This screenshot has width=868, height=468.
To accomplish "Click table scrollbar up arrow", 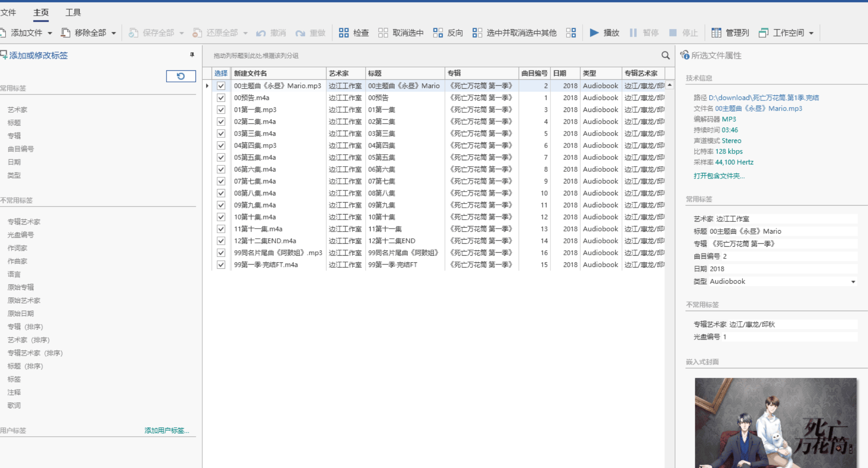I will tap(670, 85).
